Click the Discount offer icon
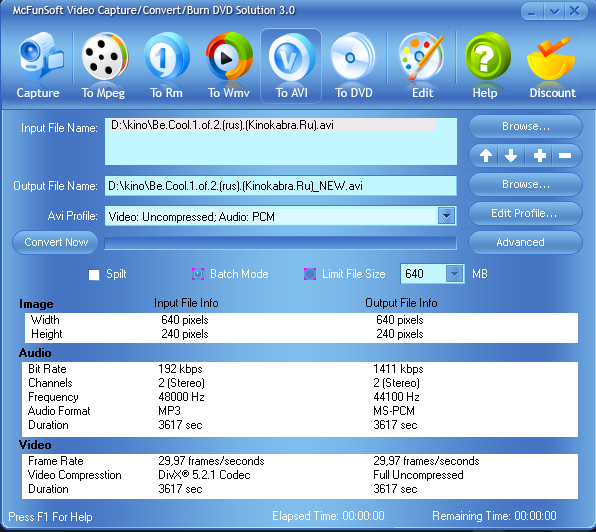Viewport: 596px width, 532px height. [552, 65]
